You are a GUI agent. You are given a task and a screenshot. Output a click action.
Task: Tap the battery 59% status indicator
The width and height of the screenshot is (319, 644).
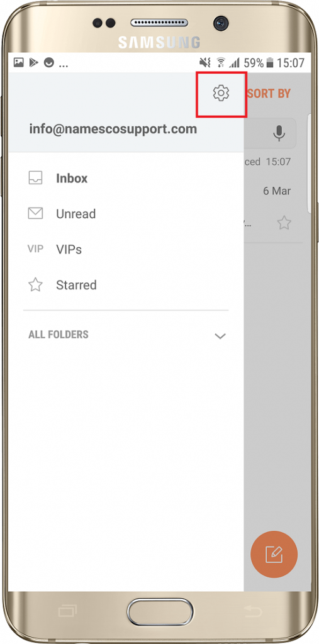pyautogui.click(x=258, y=63)
